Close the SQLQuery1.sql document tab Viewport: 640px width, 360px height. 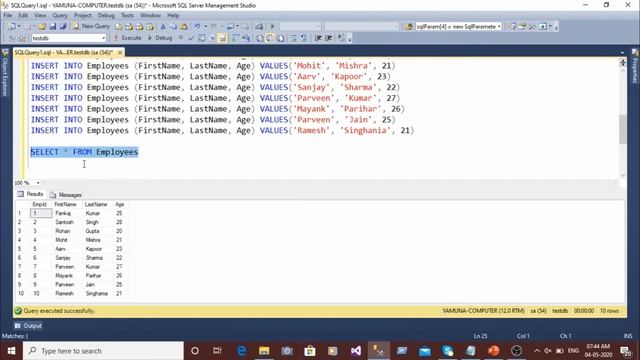(120, 53)
